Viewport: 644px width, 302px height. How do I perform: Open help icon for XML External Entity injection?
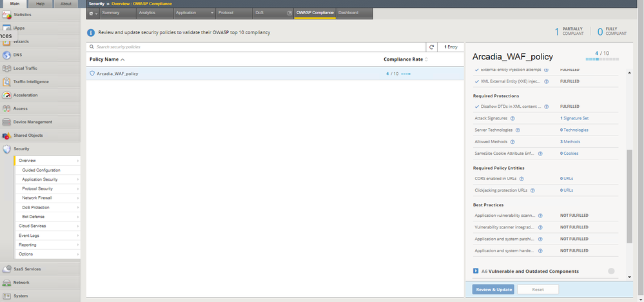click(x=546, y=81)
